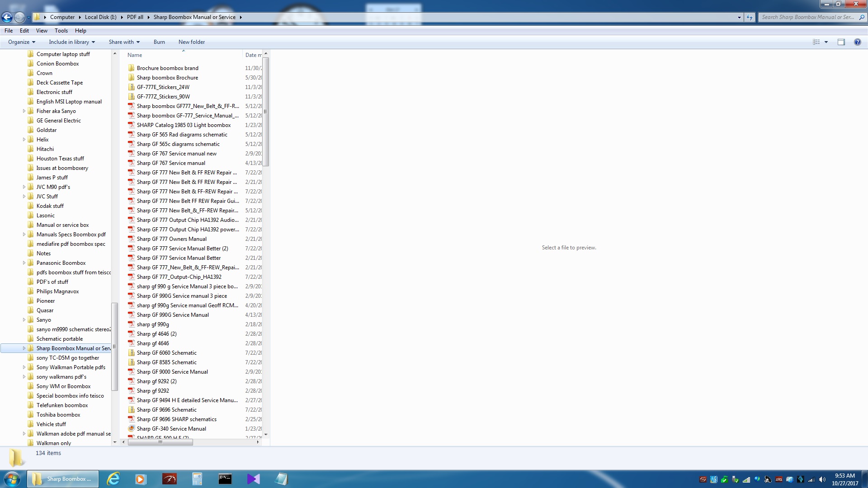Expand the Sony Walkman Portable pdfs folder
Screen dimensions: 868x488
(24, 367)
